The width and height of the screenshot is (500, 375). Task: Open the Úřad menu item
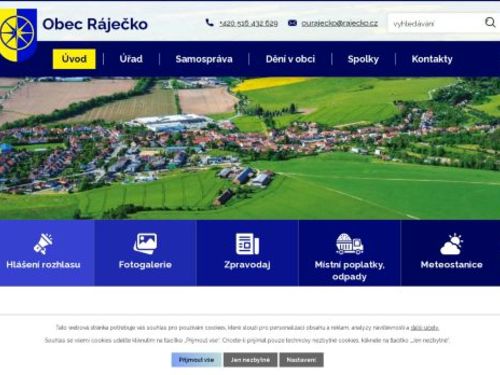131,59
